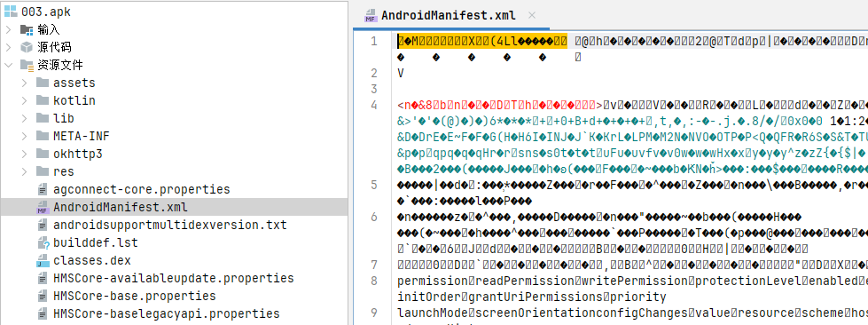This screenshot has height=325, width=868.
Task: Select the okhttp3 folder label
Action: [77, 154]
